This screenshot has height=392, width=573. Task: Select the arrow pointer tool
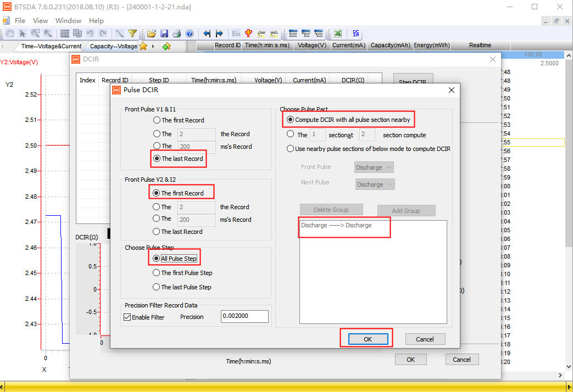[x=23, y=33]
